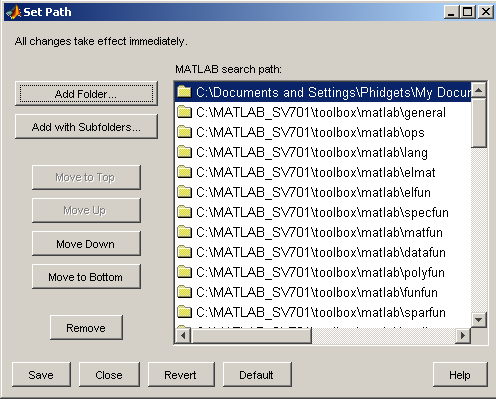Click folder icon of the sparfun row
This screenshot has height=399, width=496.
pos(184,312)
